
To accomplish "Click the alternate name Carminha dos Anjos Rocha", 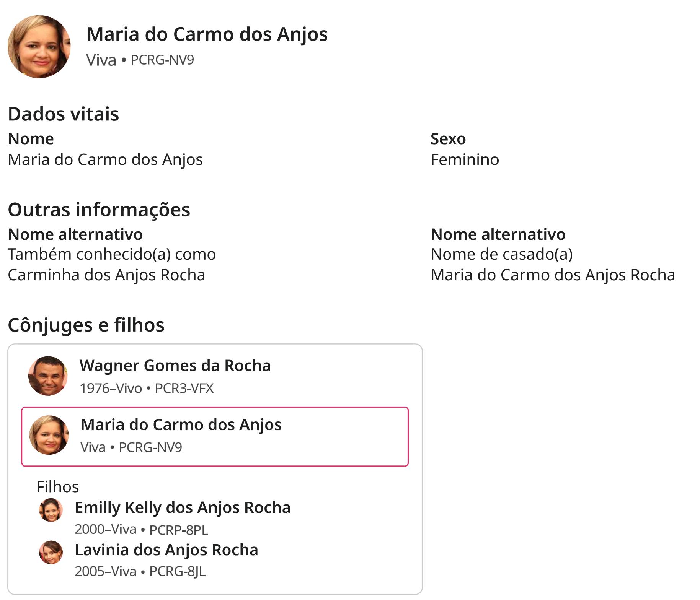I will pyautogui.click(x=106, y=275).
